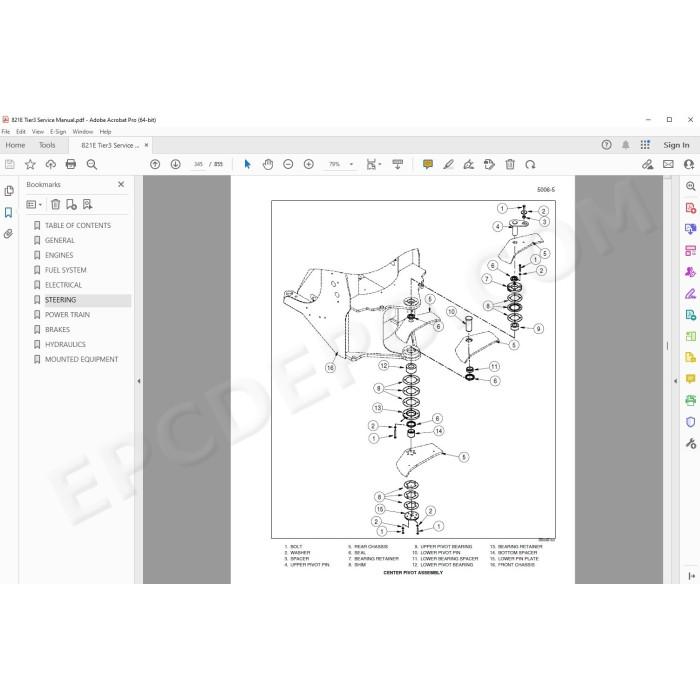Open the Help menu
This screenshot has width=700, height=700.
(x=105, y=132)
